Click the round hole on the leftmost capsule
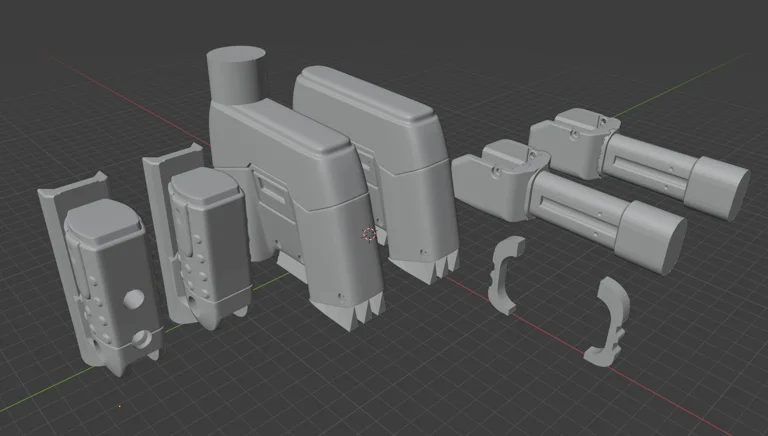 (x=132, y=300)
